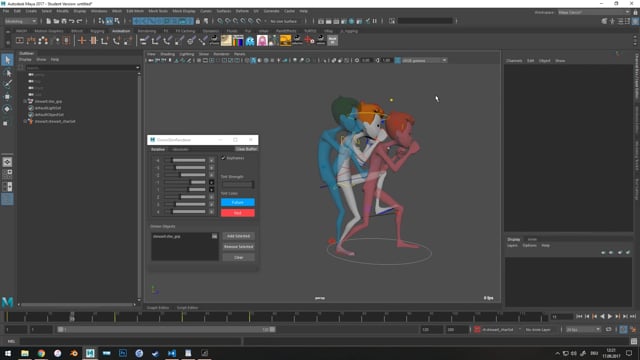Viewport: 640px width, 360px height.
Task: Open the sRGB gamma view transform dropdown
Action: [424, 60]
